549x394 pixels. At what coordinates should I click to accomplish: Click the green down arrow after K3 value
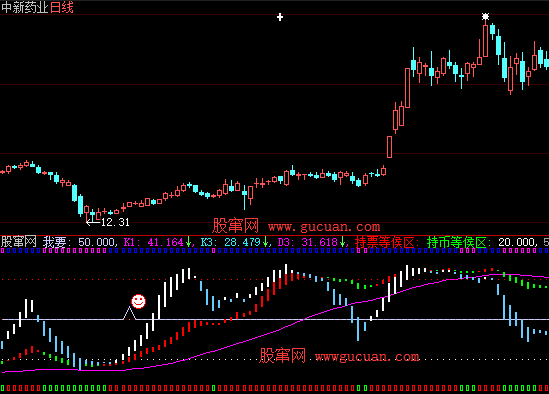click(x=266, y=242)
